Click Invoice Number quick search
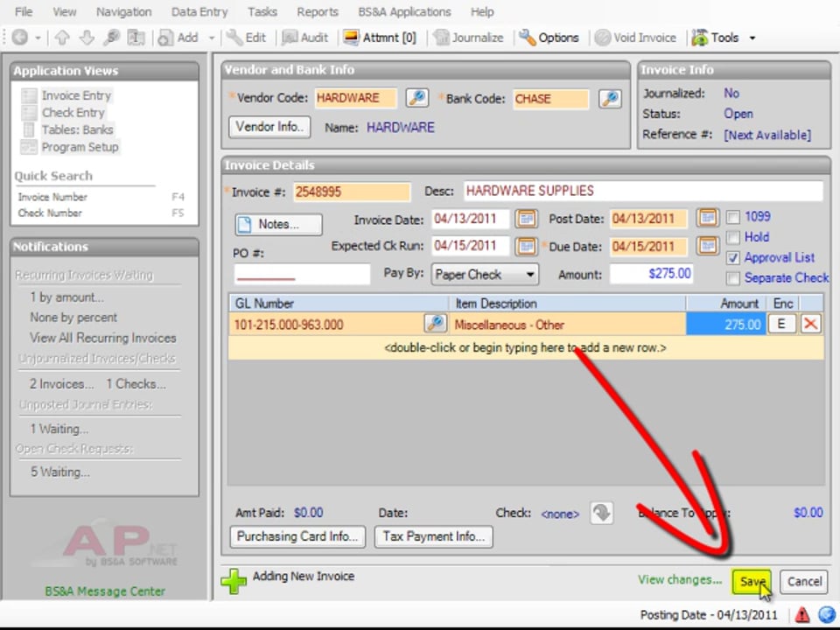Image resolution: width=840 pixels, height=630 pixels. (x=52, y=197)
